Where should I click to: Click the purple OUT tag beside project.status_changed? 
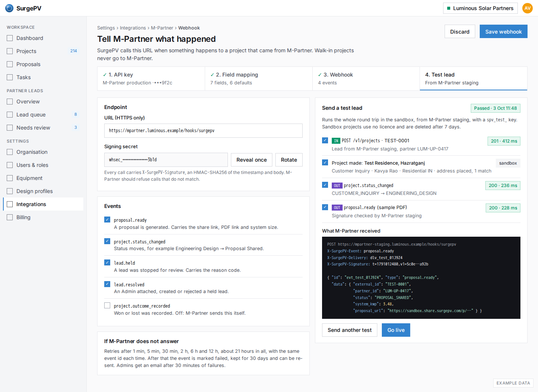pos(337,186)
